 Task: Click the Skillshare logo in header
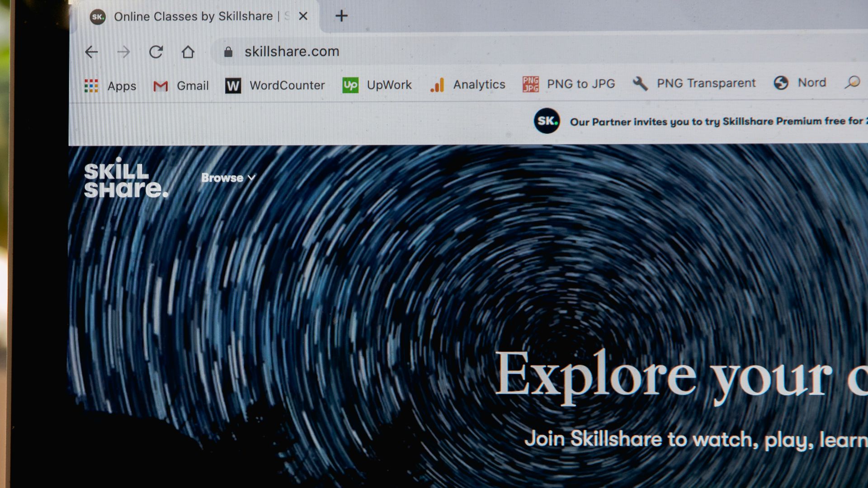[126, 178]
